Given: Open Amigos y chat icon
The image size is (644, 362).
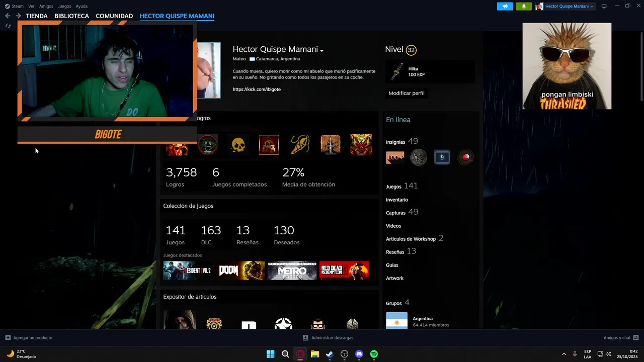Looking at the screenshot, I should coord(636,337).
